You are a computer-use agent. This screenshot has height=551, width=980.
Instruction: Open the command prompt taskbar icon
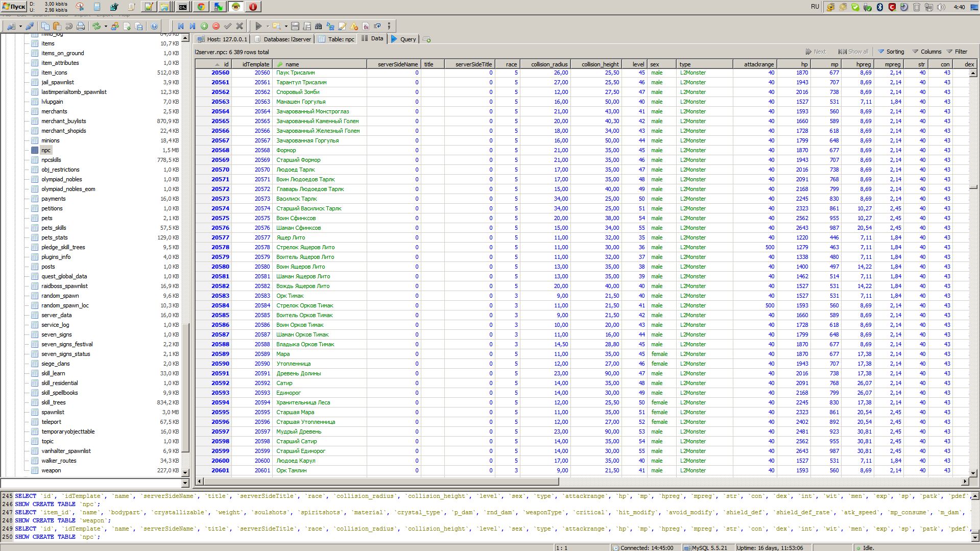(x=183, y=7)
